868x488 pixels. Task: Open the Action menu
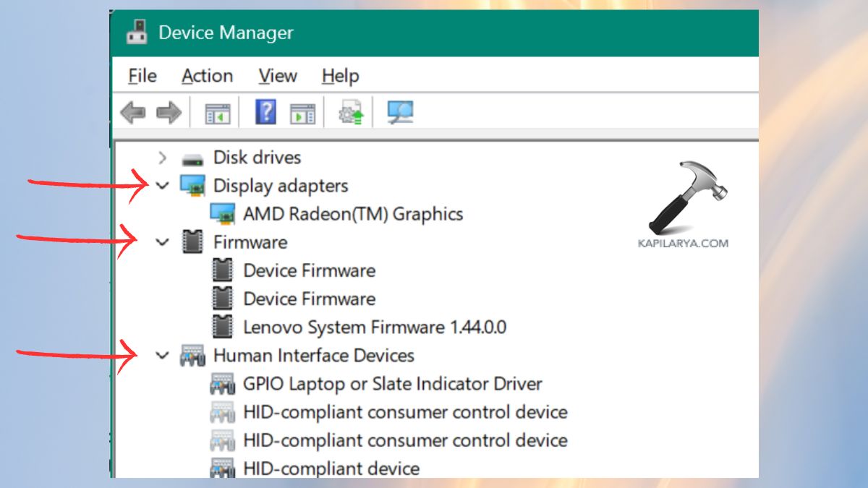click(x=208, y=75)
